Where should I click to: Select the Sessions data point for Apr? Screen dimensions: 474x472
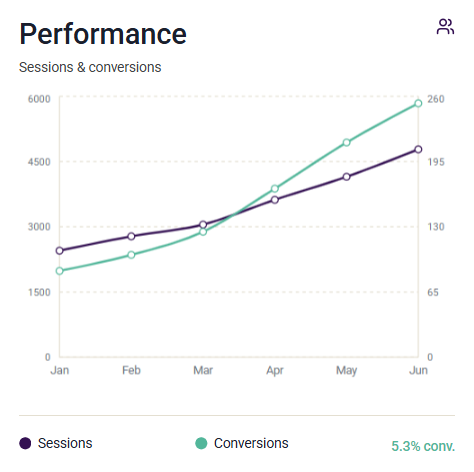click(x=275, y=200)
